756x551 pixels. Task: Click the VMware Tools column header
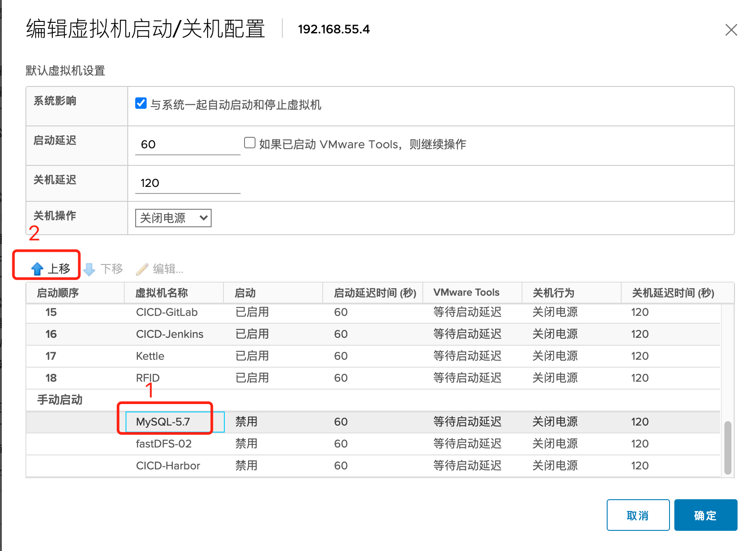pyautogui.click(x=466, y=293)
